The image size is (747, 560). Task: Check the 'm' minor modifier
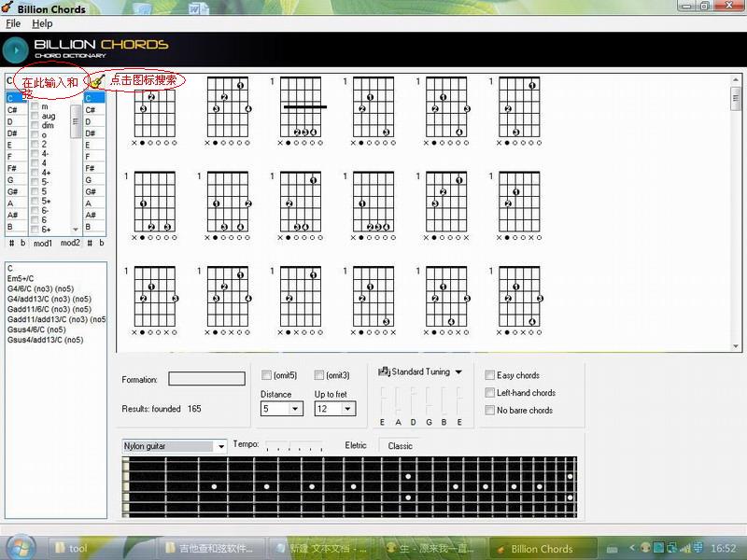pyautogui.click(x=35, y=106)
